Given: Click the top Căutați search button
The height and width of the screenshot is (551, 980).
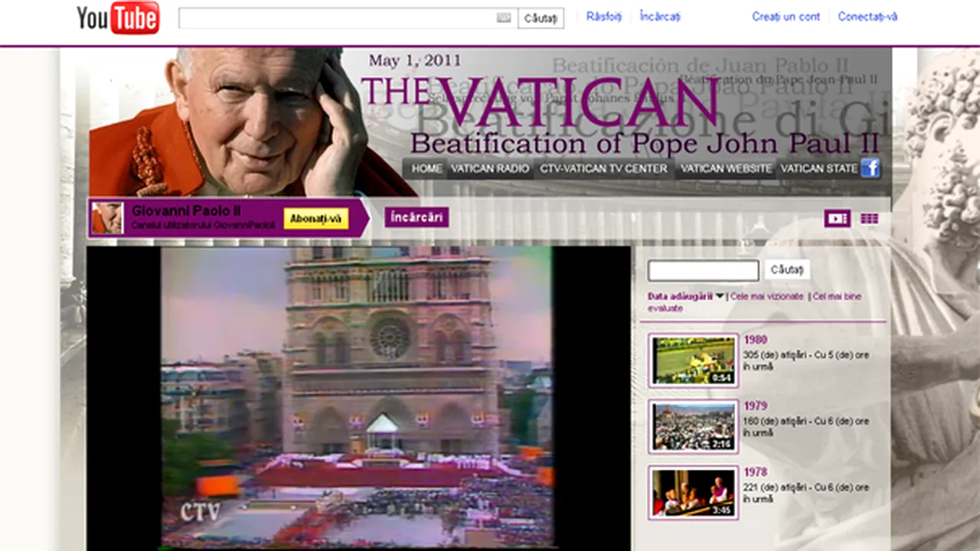Looking at the screenshot, I should [541, 18].
